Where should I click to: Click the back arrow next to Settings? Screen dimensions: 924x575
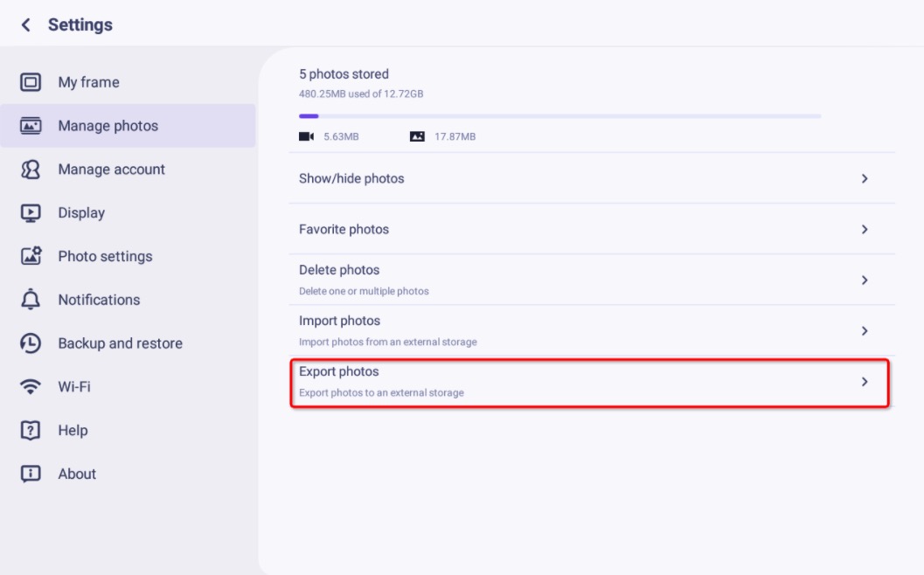click(x=25, y=24)
